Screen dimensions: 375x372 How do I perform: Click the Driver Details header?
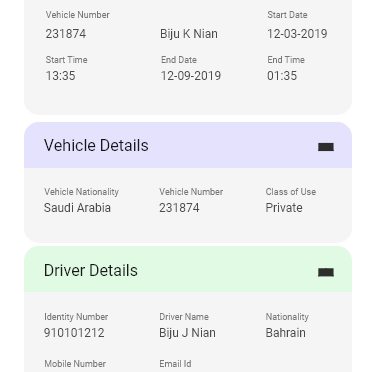tap(188, 269)
